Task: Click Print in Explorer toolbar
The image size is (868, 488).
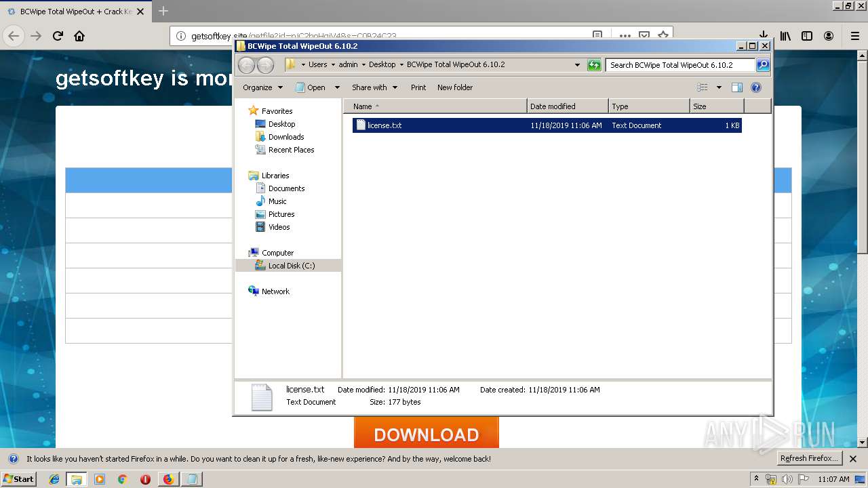Action: pyautogui.click(x=418, y=87)
